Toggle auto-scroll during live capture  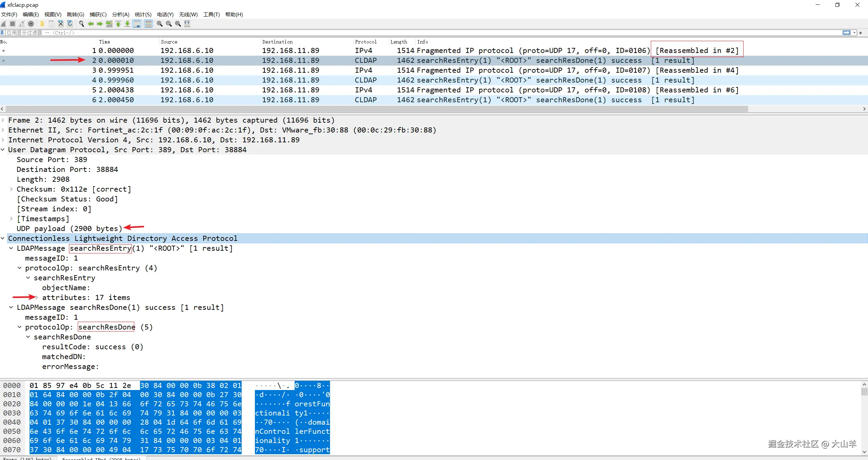point(137,24)
